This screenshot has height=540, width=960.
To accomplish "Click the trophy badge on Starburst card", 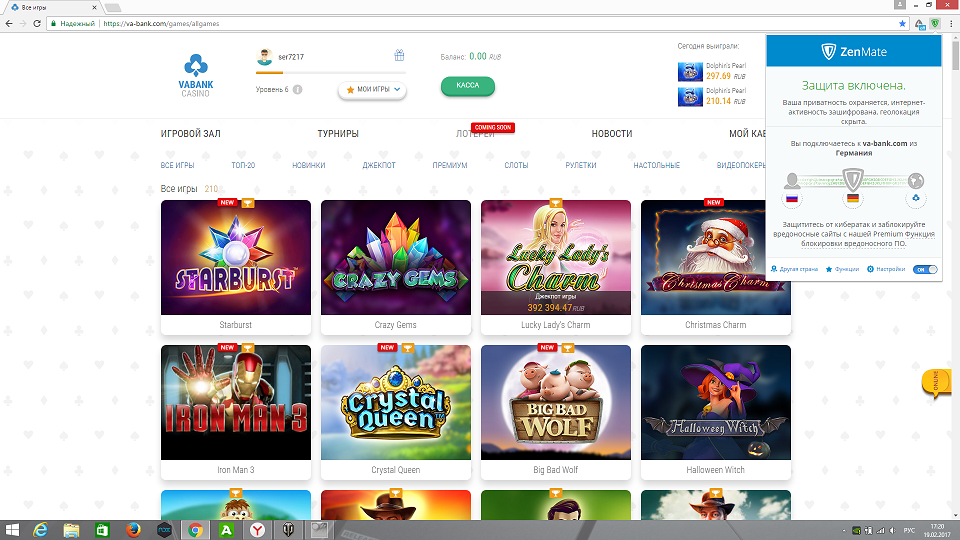I will click(248, 203).
